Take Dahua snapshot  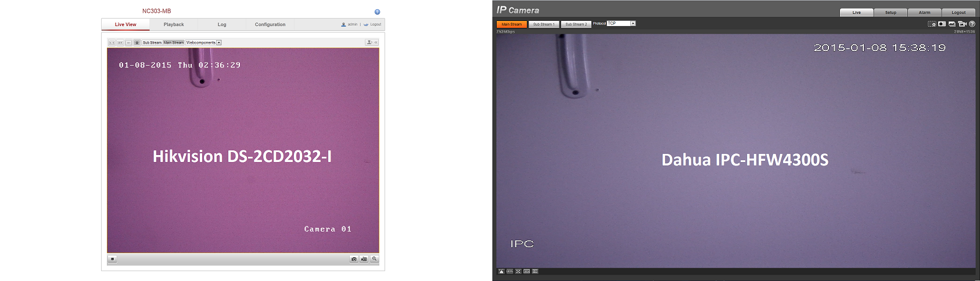click(x=942, y=24)
